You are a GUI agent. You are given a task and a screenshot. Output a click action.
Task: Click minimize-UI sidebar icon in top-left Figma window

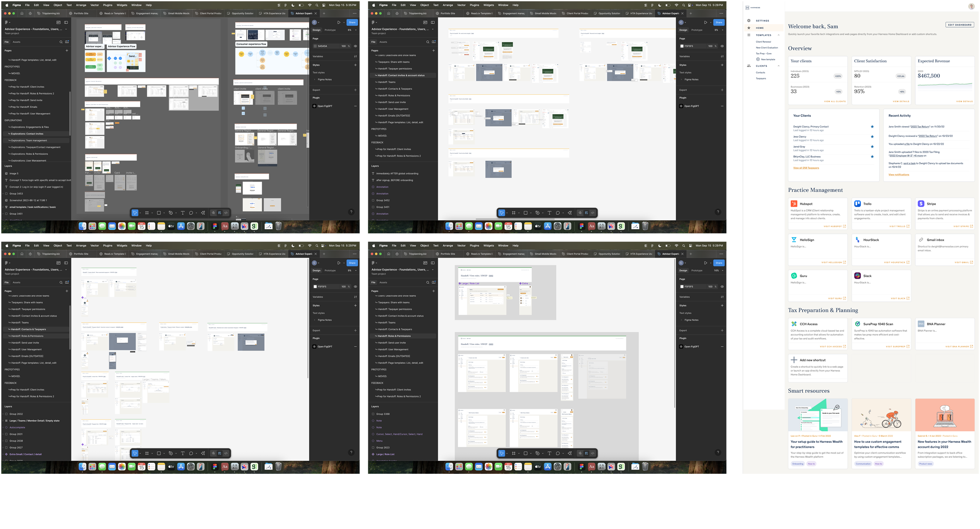tap(66, 22)
